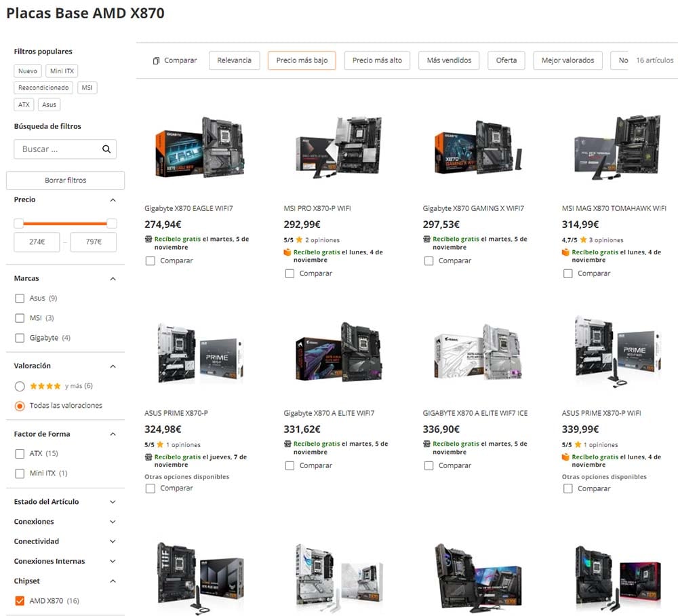Tick Comparar for MSI MAG X870 TOMAHAWK WIFI
Screen dimensions: 678x616
[x=568, y=273]
